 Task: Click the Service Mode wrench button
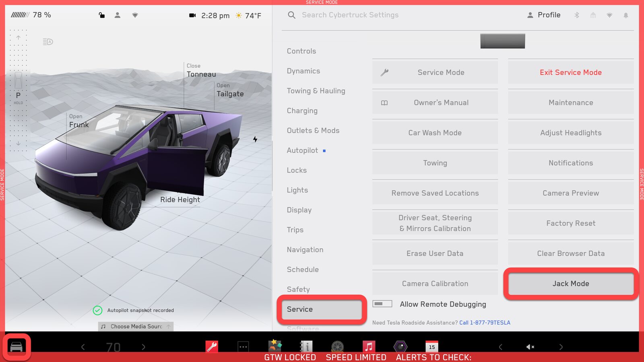tap(435, 72)
